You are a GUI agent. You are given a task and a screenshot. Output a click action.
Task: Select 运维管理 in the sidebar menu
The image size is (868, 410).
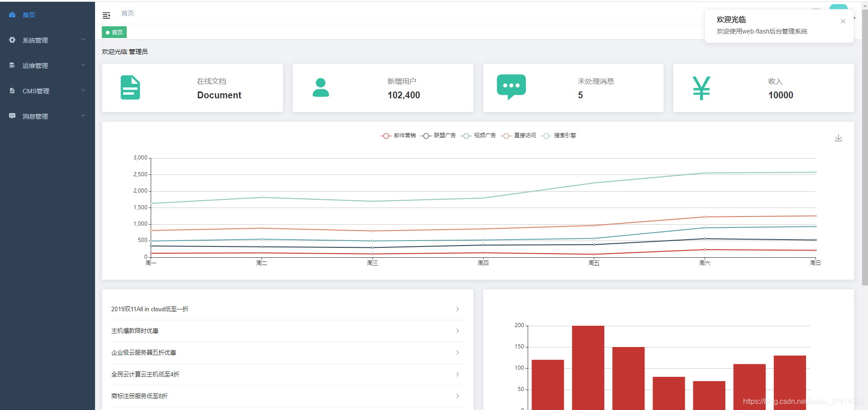coord(48,66)
